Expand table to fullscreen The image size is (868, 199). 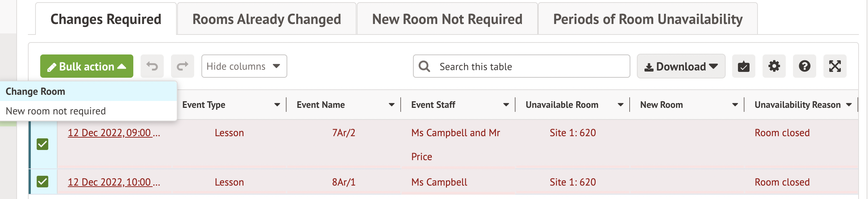point(835,66)
